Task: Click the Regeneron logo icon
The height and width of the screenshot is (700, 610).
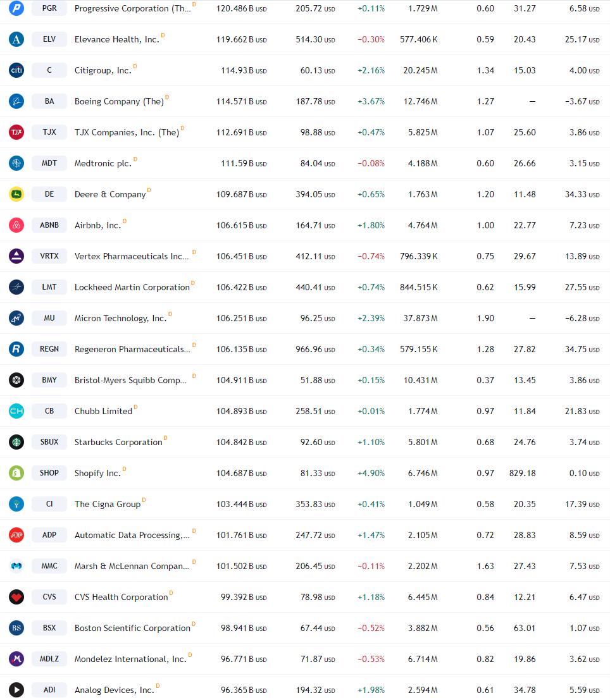Action: (x=16, y=349)
